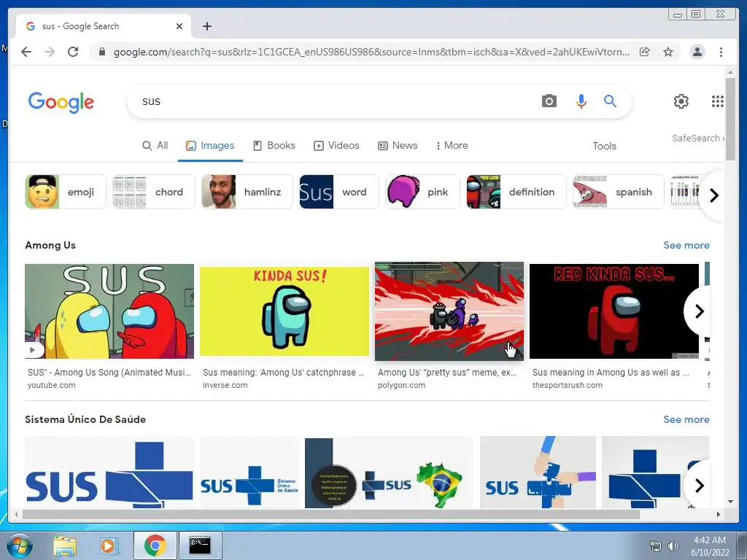
Task: Open Chrome's three-dot menu
Action: 721,52
